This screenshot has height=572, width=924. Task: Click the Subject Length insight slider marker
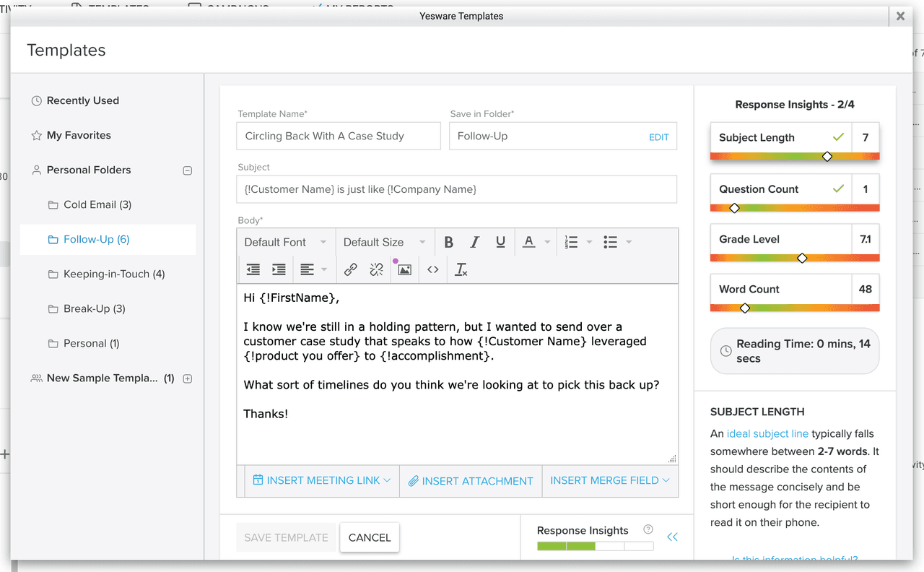[827, 157]
